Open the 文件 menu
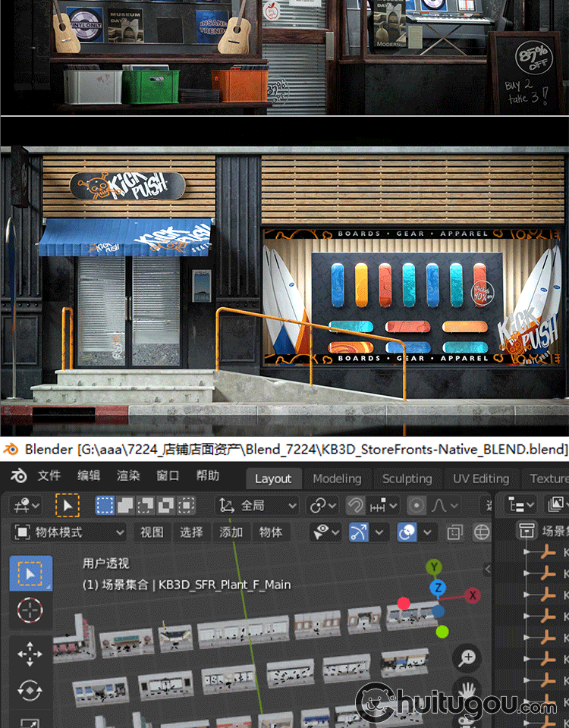 [x=49, y=476]
